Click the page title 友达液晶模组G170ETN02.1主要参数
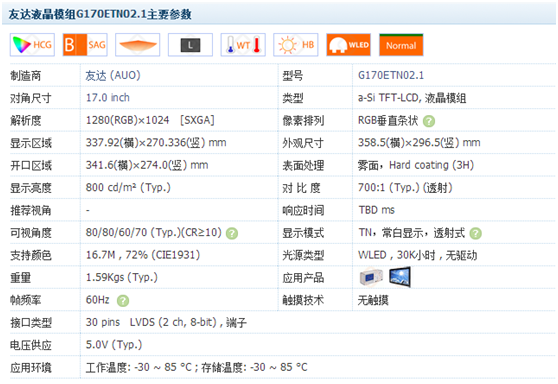558x384 pixels. click(100, 14)
